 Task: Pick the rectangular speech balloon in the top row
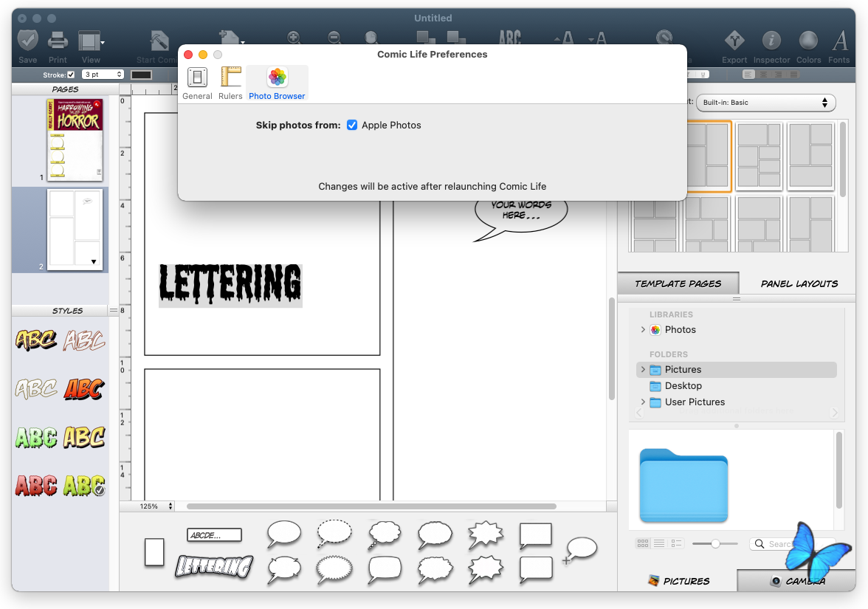[535, 535]
